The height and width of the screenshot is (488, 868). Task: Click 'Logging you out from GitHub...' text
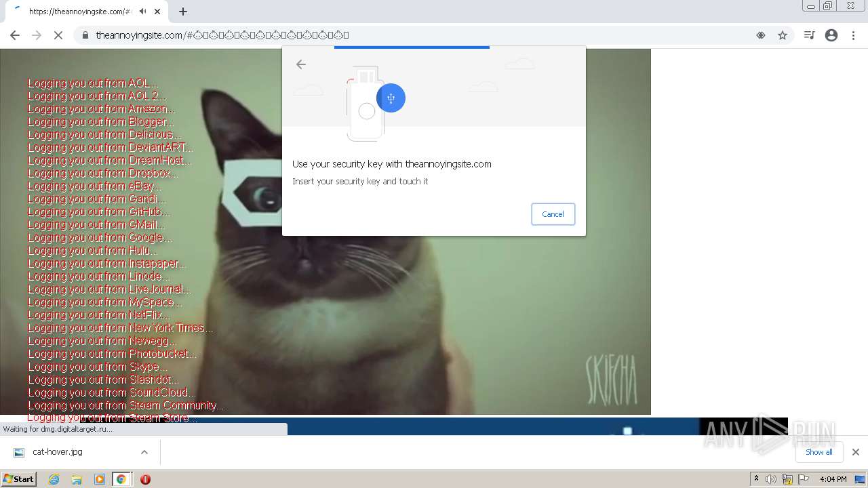98,212
